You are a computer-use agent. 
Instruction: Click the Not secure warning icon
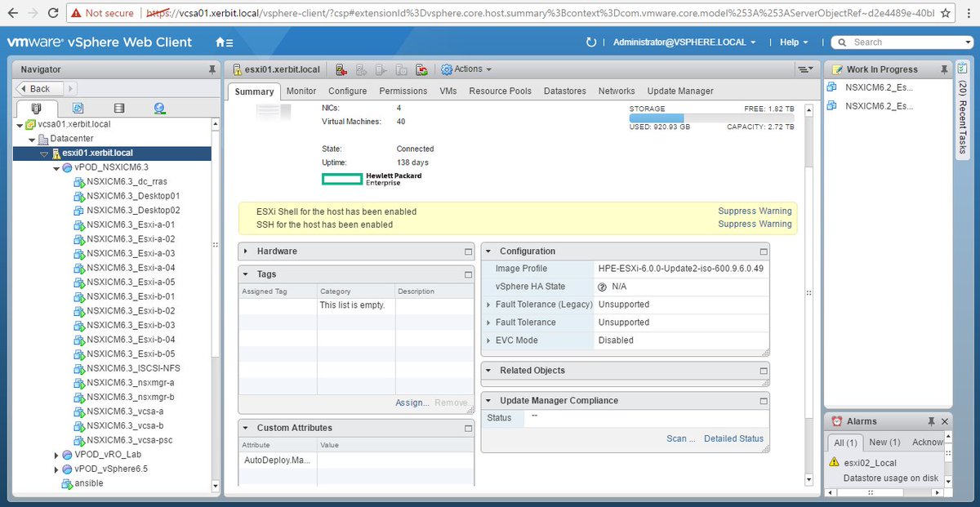tap(75, 13)
